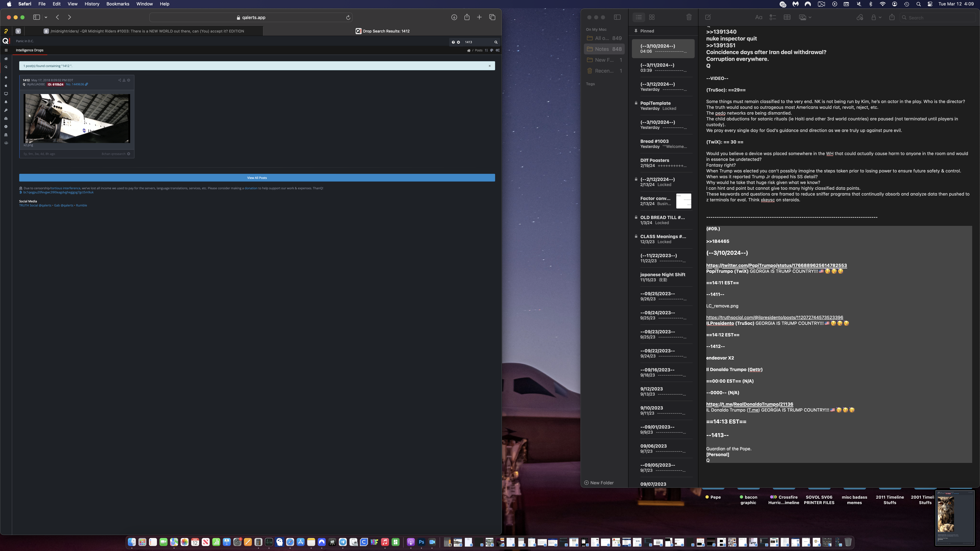Open the Apple icon in qalerts sidebar
The height and width of the screenshot is (551, 980).
point(6,86)
